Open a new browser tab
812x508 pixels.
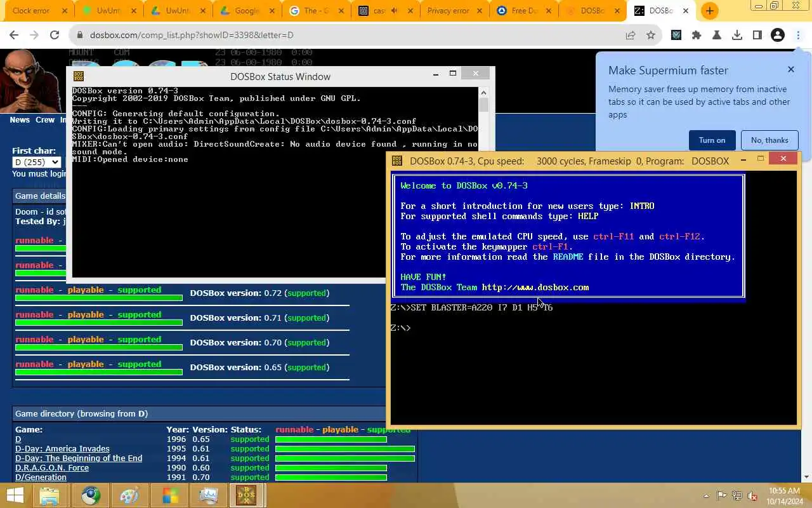pyautogui.click(x=709, y=11)
